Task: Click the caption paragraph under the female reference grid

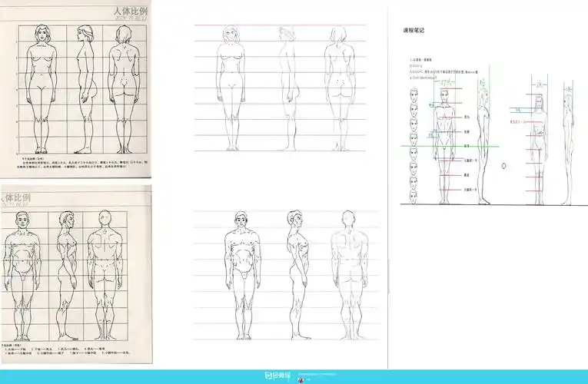Action: point(81,162)
